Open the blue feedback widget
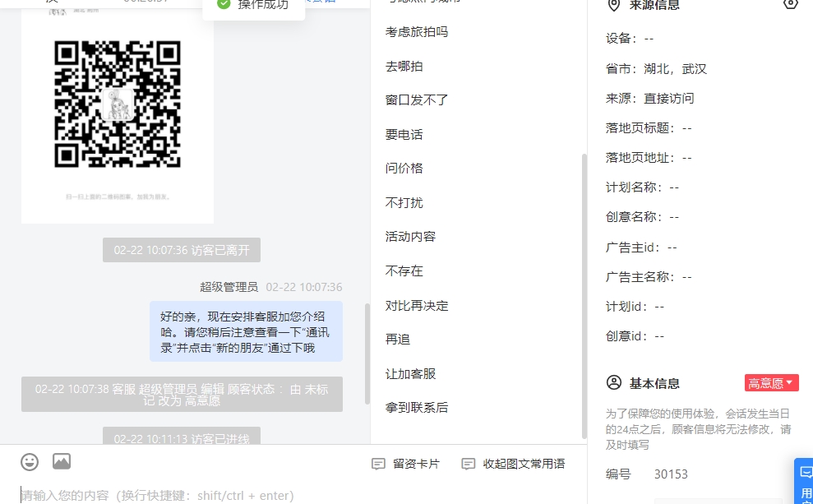Image resolution: width=813 pixels, height=504 pixels. (805, 481)
